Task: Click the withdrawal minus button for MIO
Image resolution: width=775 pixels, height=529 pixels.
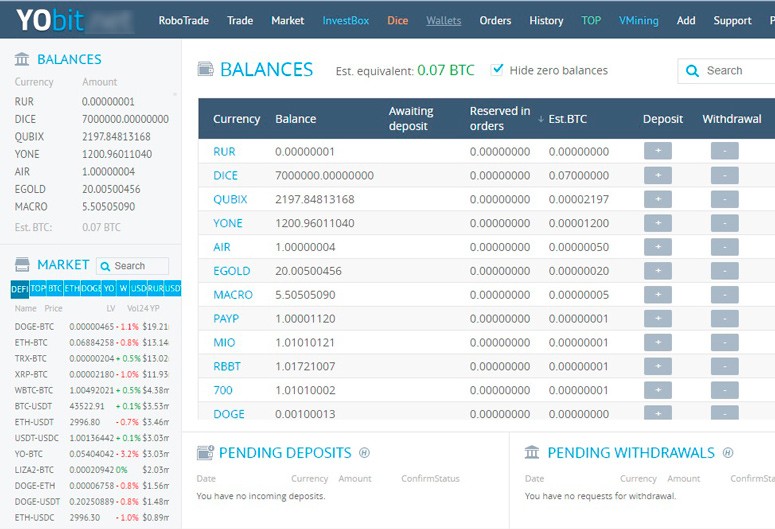Action: tap(725, 342)
